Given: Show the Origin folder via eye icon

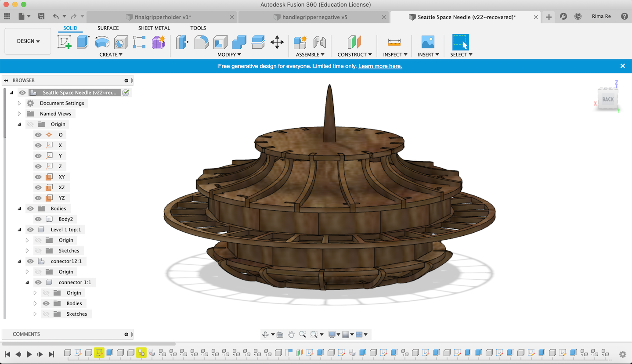Looking at the screenshot, I should (30, 124).
